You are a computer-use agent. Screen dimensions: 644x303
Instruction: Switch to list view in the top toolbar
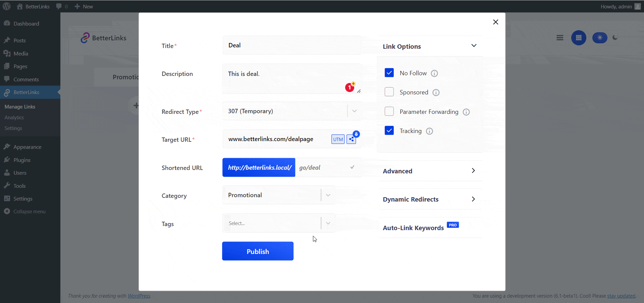(559, 38)
